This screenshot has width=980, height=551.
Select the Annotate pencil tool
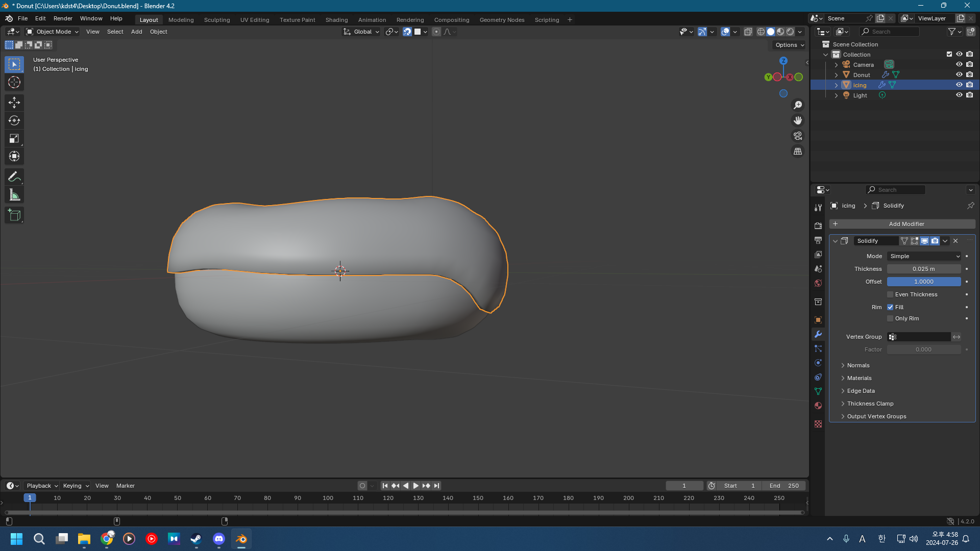point(14,177)
